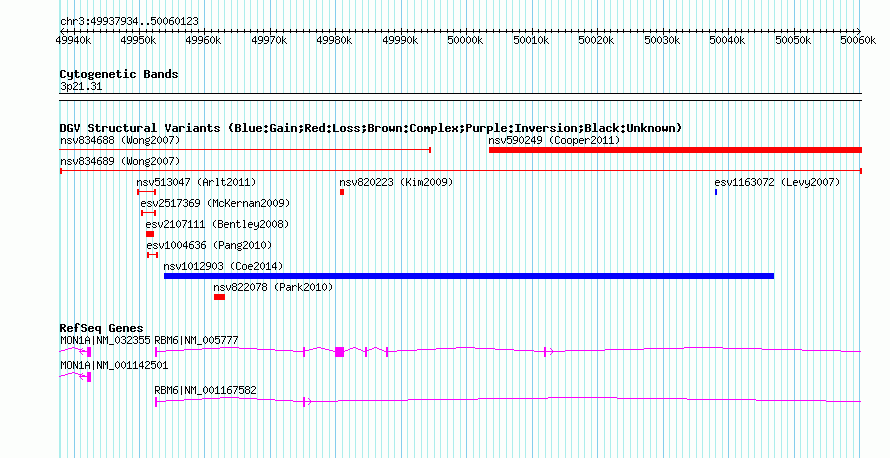Viewport: 890px width, 458px height.
Task: Open the esv1004636 (Pang2010) label
Action: pyautogui.click(x=209, y=245)
